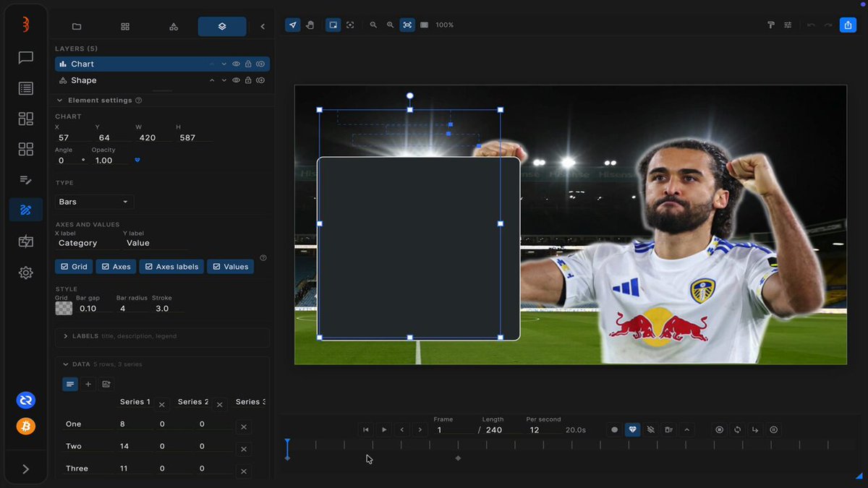Toggle the loop playback icon

tap(737, 429)
